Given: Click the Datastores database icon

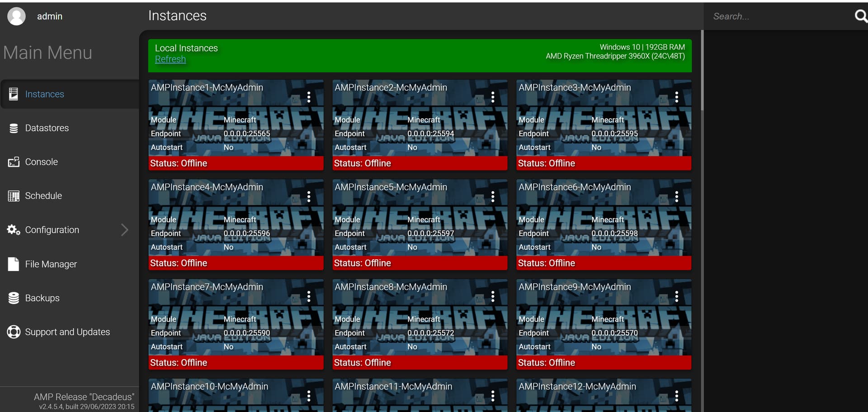Looking at the screenshot, I should (x=14, y=128).
